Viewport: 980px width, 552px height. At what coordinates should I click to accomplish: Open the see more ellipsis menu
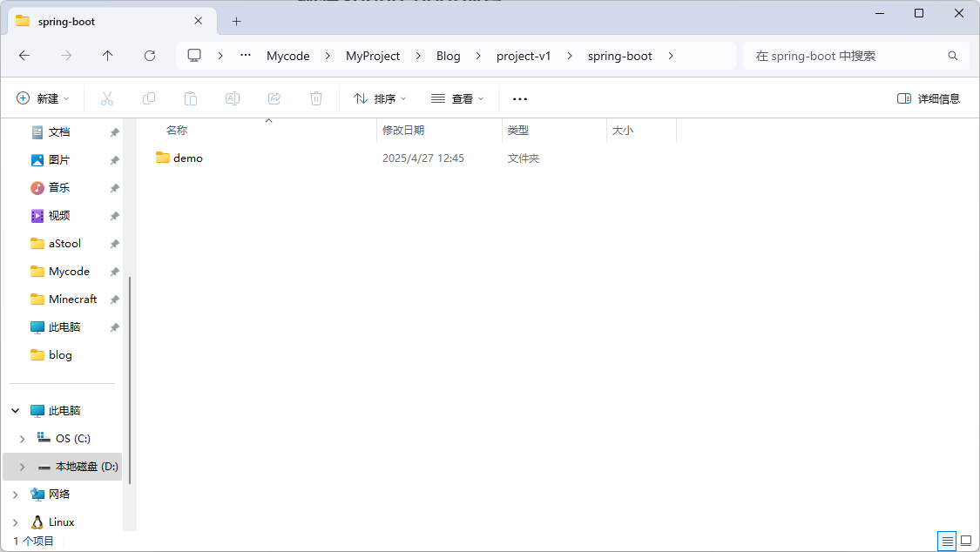pos(520,98)
